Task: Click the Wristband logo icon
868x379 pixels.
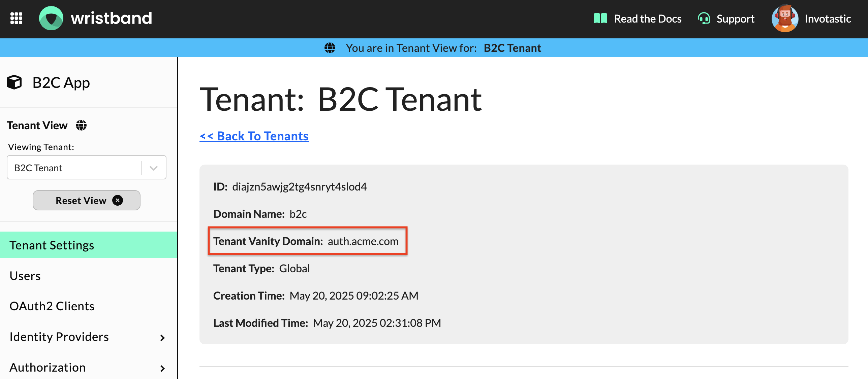Action: (x=51, y=18)
